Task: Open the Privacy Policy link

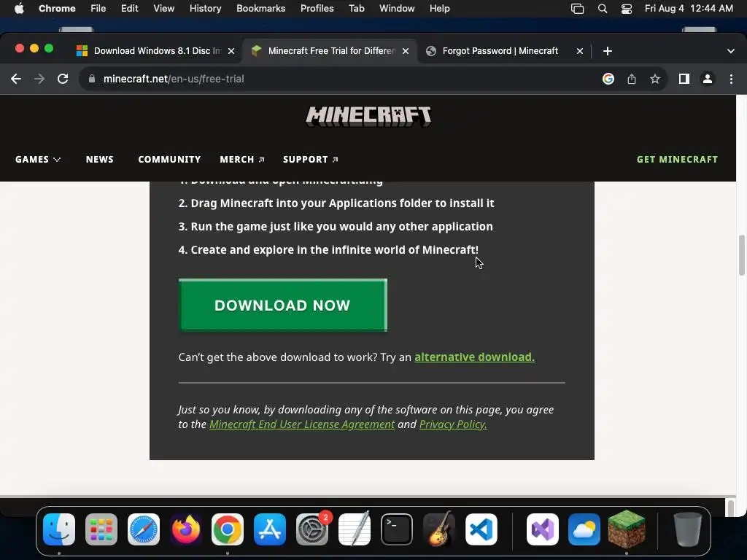Action: click(x=453, y=424)
